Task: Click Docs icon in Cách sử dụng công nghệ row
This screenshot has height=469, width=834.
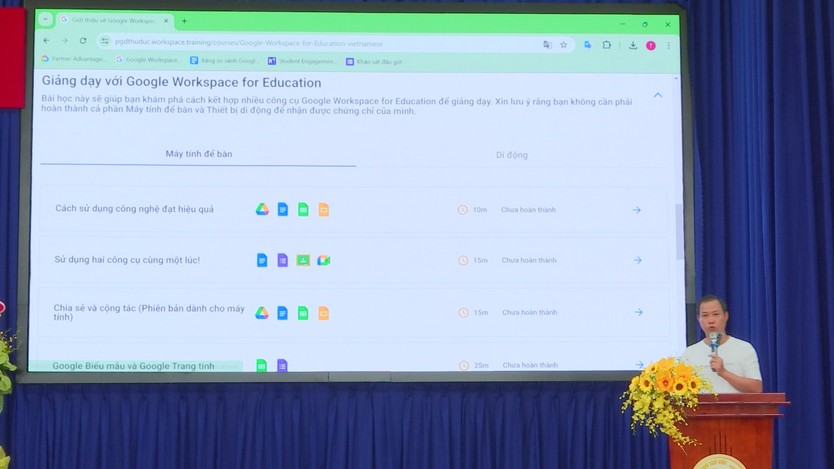Action: (x=282, y=209)
